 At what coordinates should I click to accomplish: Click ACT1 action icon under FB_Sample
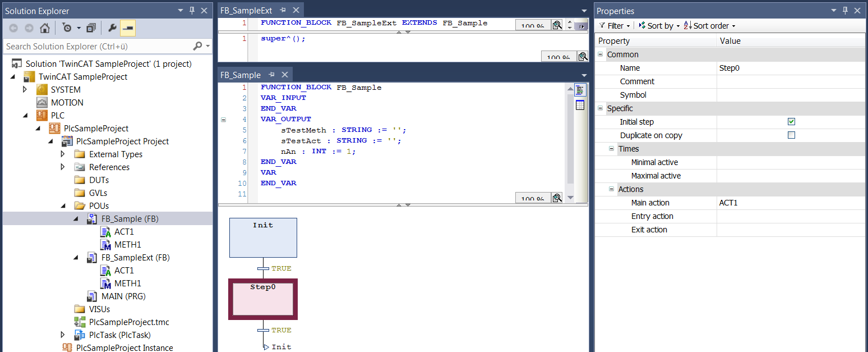[x=105, y=232]
